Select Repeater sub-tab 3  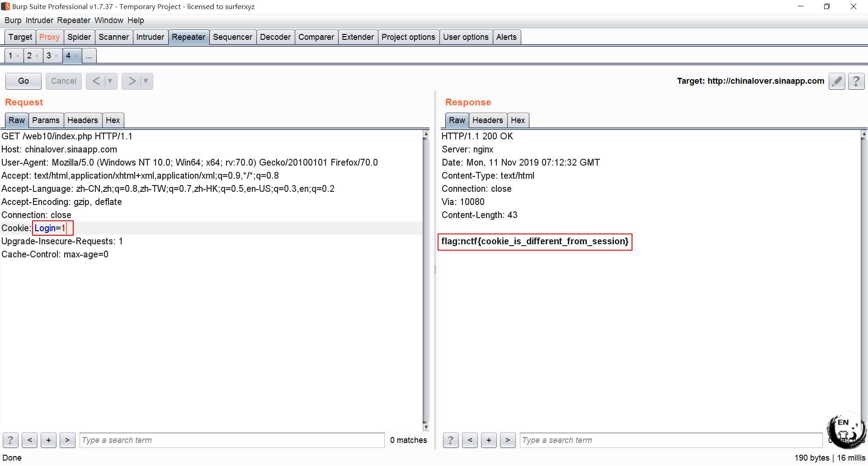click(x=49, y=56)
